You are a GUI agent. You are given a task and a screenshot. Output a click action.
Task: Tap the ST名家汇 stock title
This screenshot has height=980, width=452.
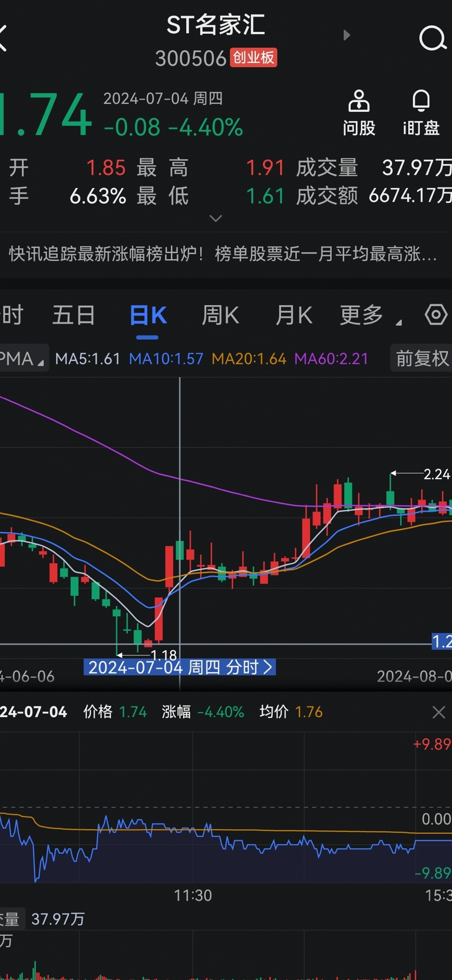click(216, 25)
